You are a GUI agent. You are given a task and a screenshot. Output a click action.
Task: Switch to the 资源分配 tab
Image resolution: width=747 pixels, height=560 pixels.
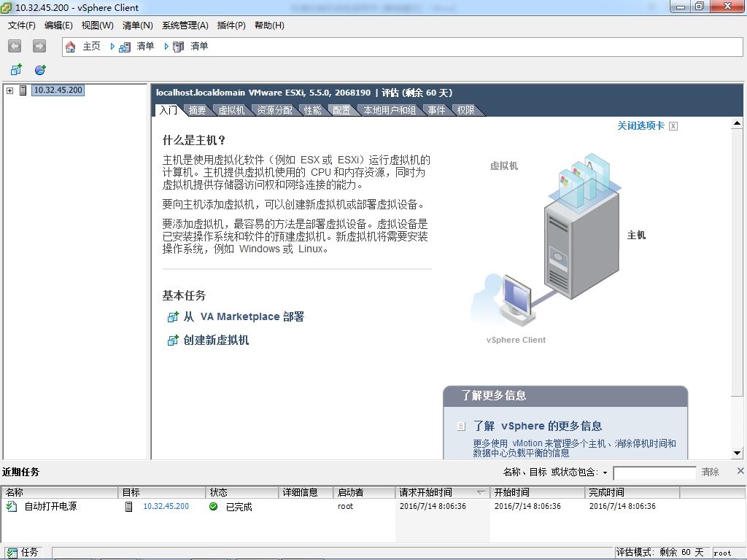pos(275,110)
